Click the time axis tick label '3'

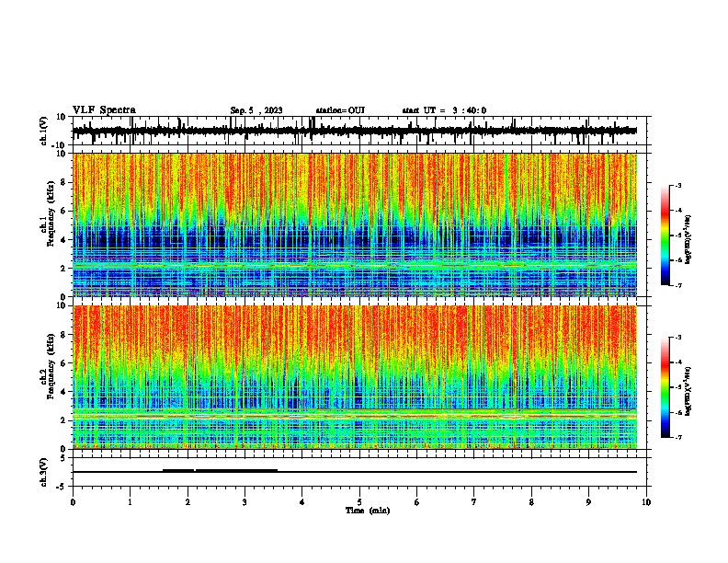pos(245,501)
